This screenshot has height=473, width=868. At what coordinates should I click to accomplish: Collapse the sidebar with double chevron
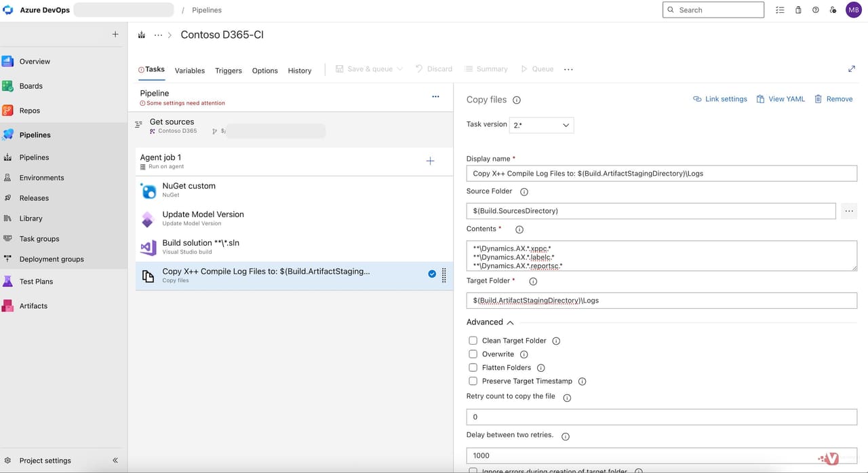click(x=115, y=460)
